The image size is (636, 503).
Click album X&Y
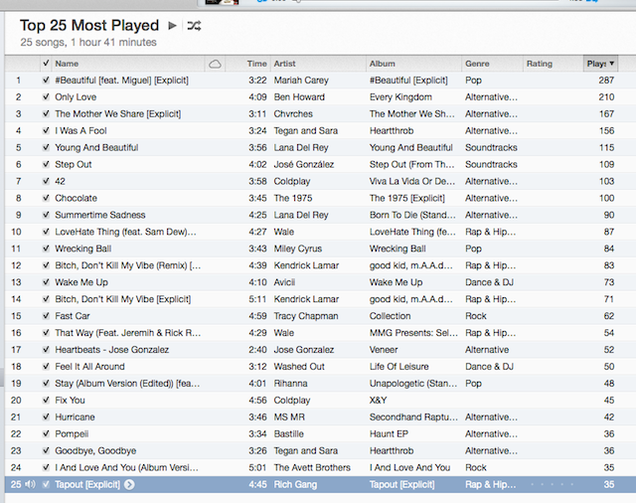tap(378, 400)
